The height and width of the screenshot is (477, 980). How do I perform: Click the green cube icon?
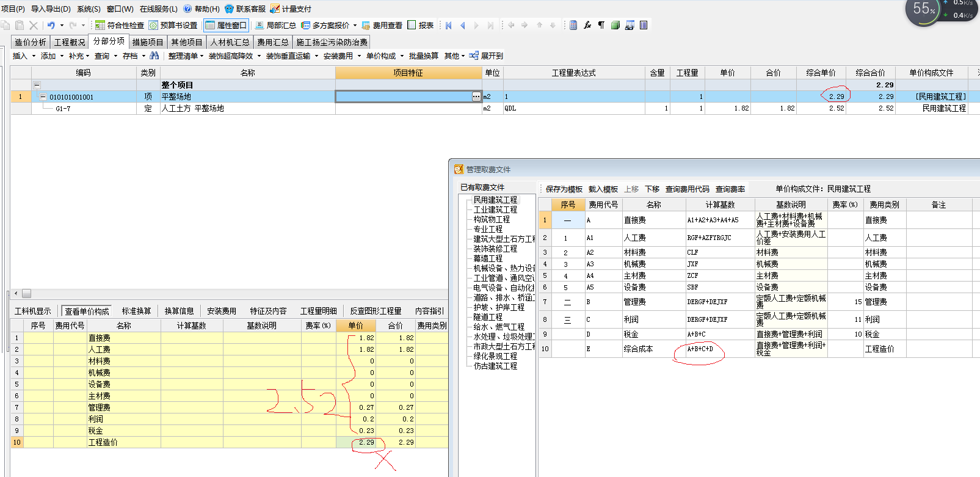pyautogui.click(x=615, y=25)
